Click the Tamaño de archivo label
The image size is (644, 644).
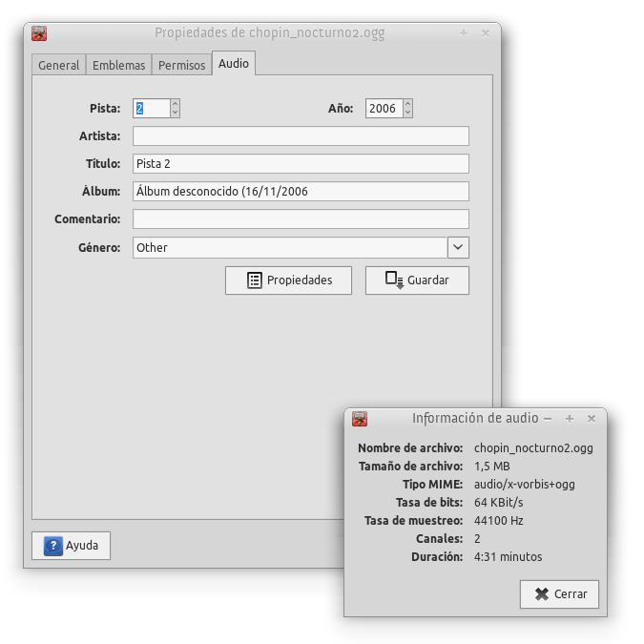point(410,467)
